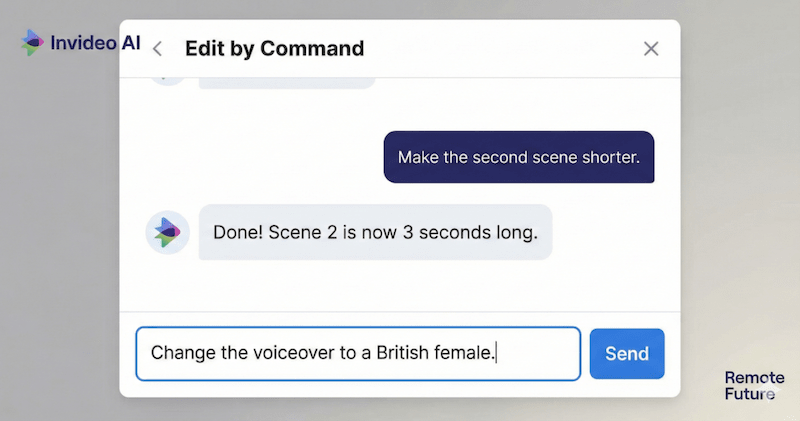The height and width of the screenshot is (421, 800).
Task: Go back using the header chevron arrow
Action: tap(157, 49)
